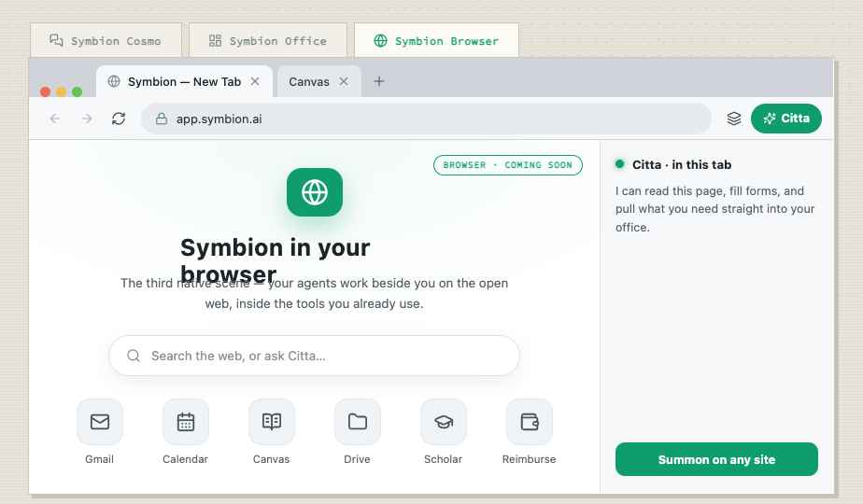
Task: Click the yellow window minimize dot
Action: coord(62,91)
